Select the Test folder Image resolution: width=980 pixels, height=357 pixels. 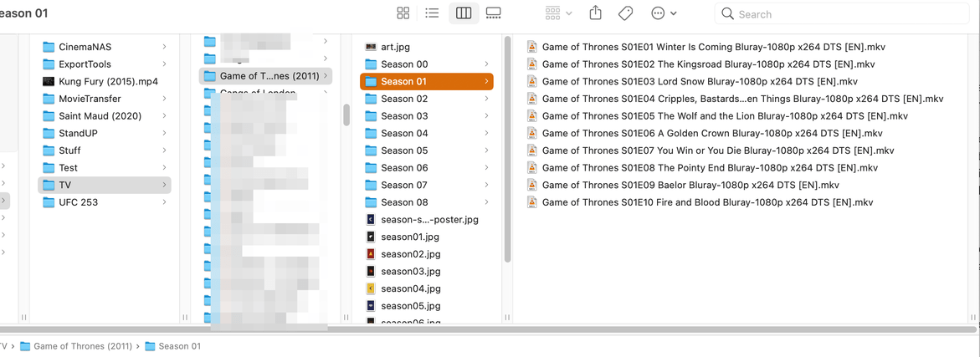coord(105,167)
